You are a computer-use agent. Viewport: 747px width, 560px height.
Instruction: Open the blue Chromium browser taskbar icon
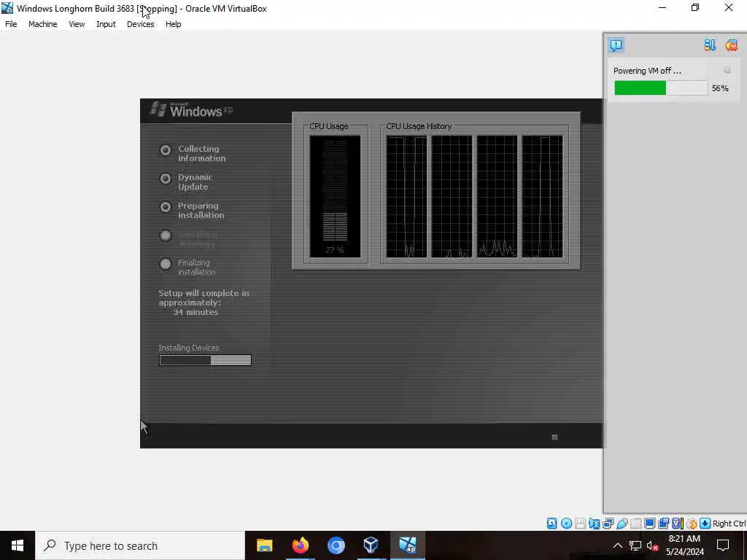click(336, 545)
